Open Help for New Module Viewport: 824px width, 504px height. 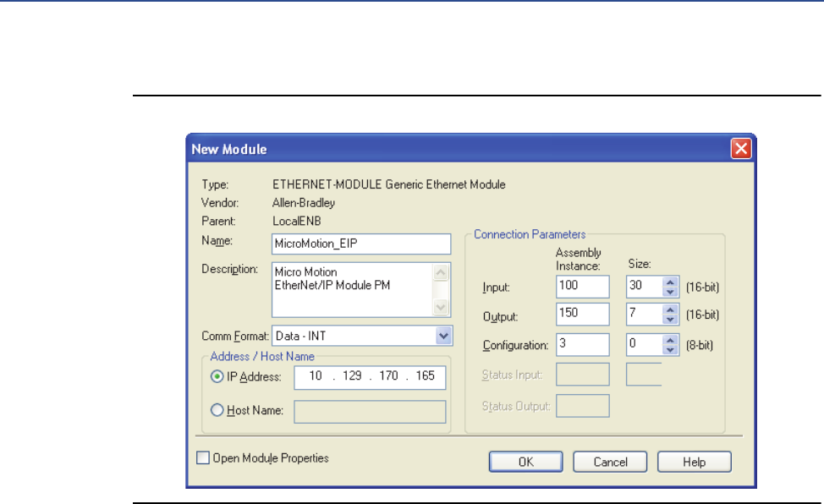[694, 462]
